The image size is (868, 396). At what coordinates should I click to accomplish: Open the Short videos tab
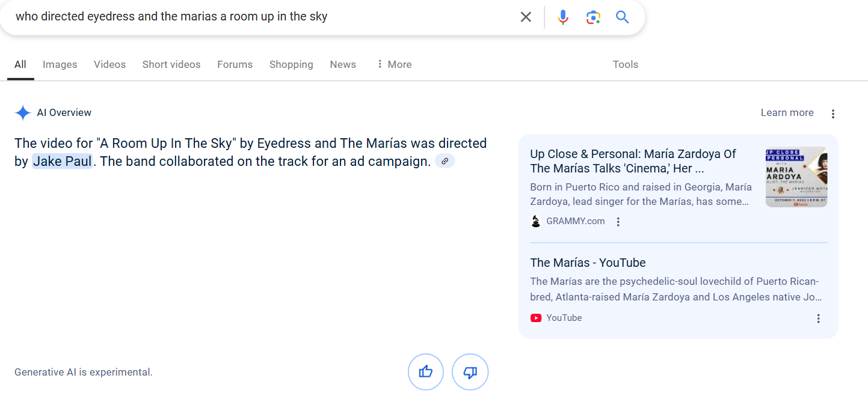171,64
